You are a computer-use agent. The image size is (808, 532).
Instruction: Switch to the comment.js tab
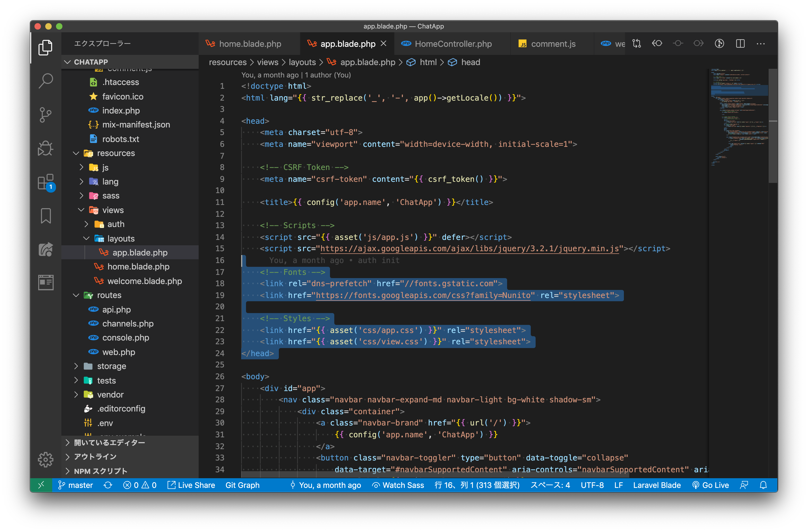tap(552, 44)
